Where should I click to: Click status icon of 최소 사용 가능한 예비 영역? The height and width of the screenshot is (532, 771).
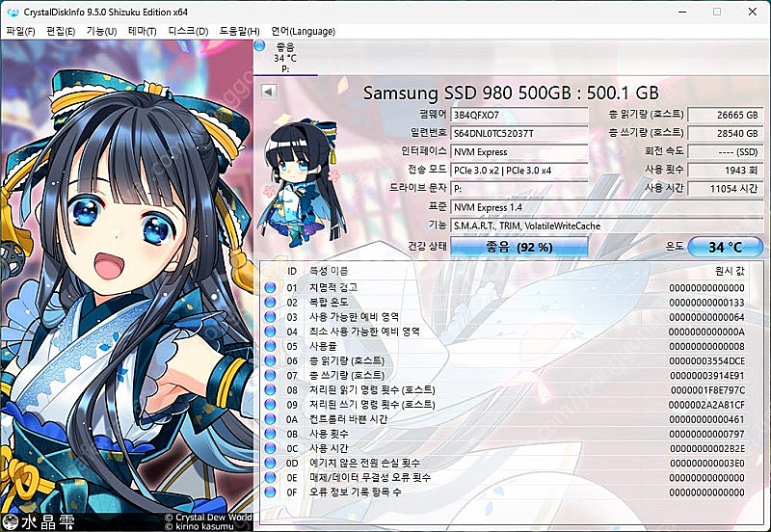(270, 332)
